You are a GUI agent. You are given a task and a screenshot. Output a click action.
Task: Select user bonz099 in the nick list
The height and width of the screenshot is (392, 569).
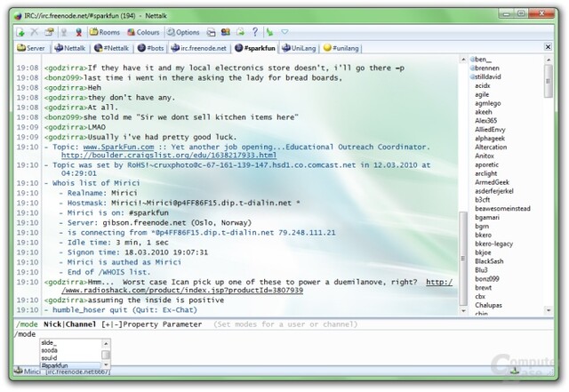[487, 279]
